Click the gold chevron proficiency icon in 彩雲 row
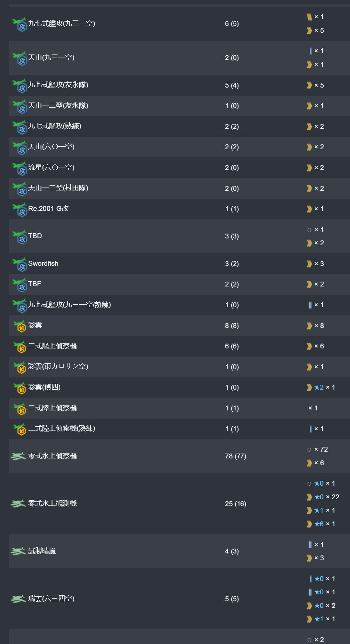350x644 pixels. coord(309,326)
